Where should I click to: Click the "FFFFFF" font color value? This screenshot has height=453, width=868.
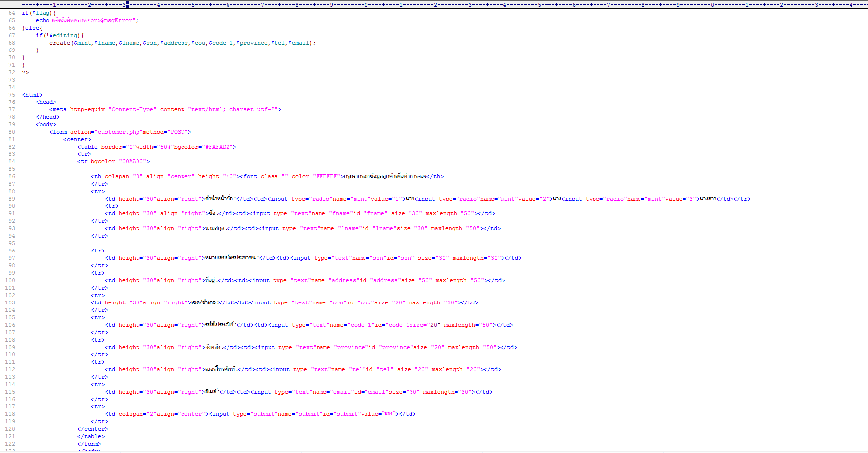click(x=327, y=177)
